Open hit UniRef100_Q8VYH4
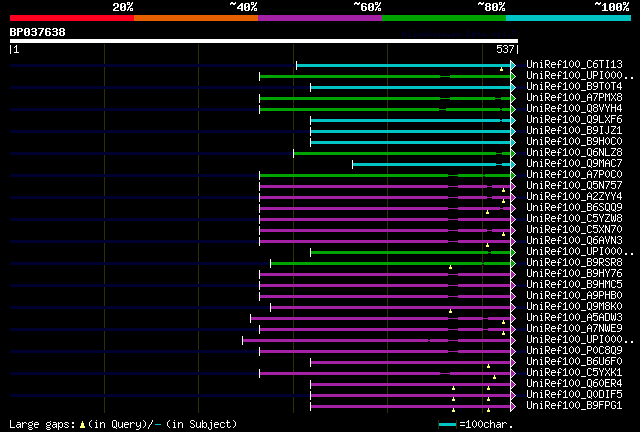Screen dimensions: 640x432 574,109
